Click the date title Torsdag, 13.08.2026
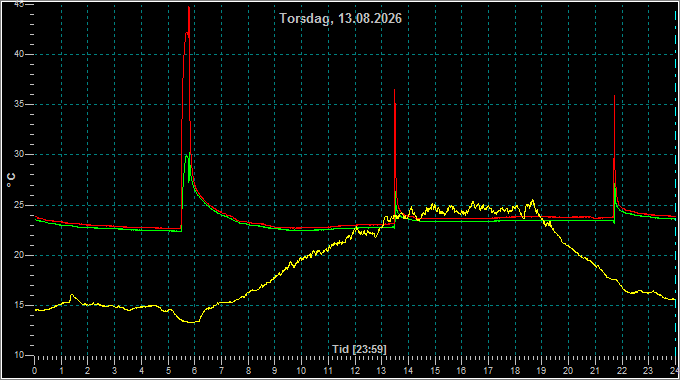 pos(340,18)
